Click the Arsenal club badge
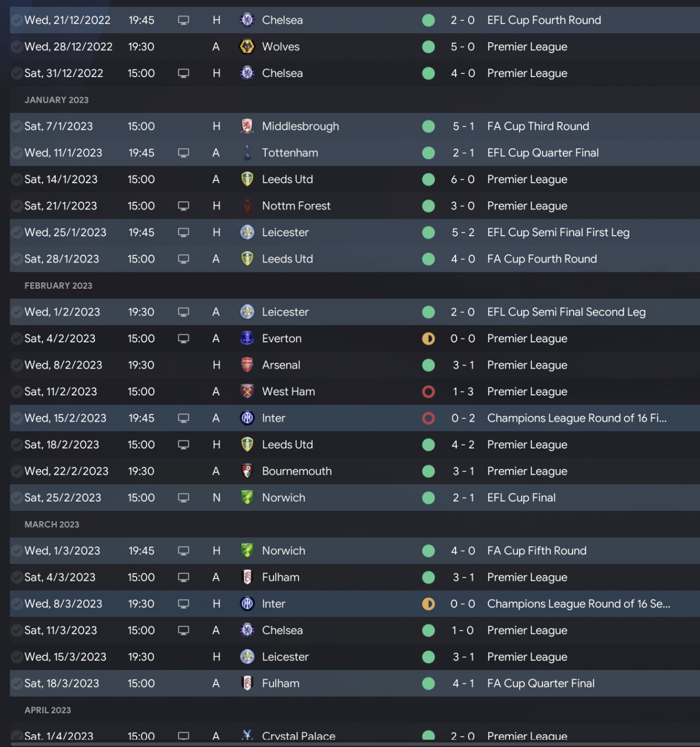This screenshot has height=747, width=700. [247, 365]
